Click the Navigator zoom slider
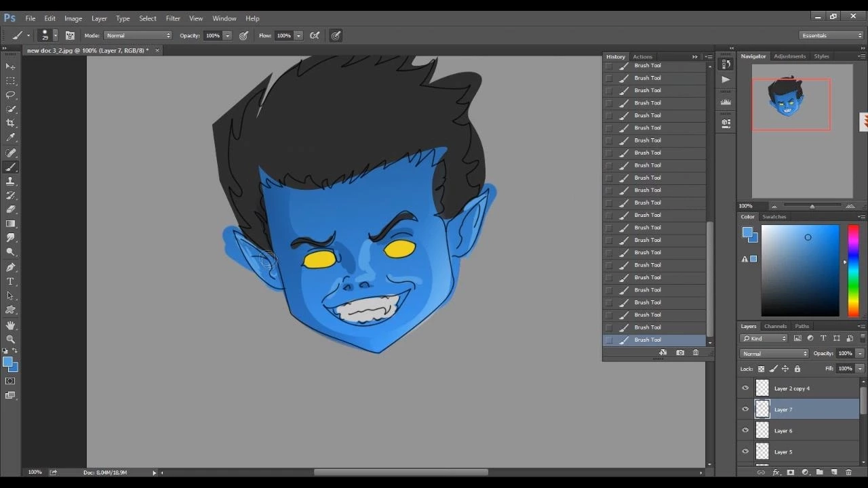The height and width of the screenshot is (488, 868). point(812,206)
